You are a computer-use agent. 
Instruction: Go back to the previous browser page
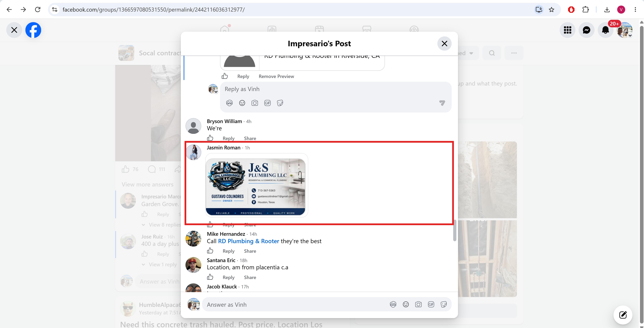9,10
